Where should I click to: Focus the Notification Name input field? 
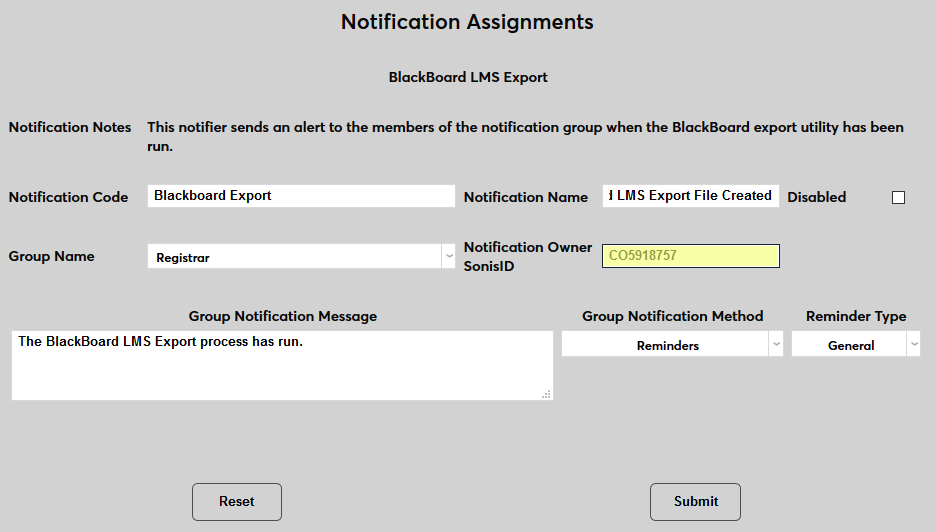(691, 196)
